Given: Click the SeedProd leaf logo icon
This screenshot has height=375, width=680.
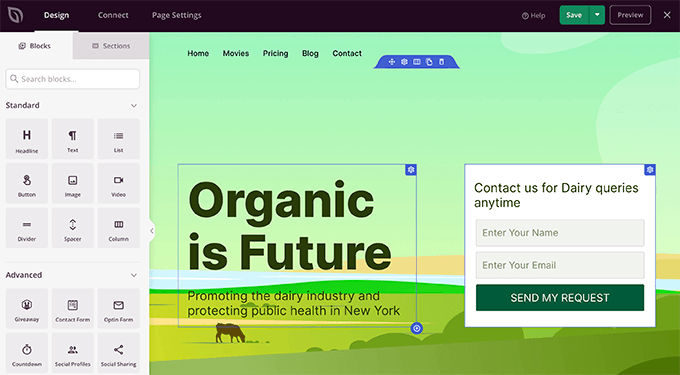Looking at the screenshot, I should 15,15.
